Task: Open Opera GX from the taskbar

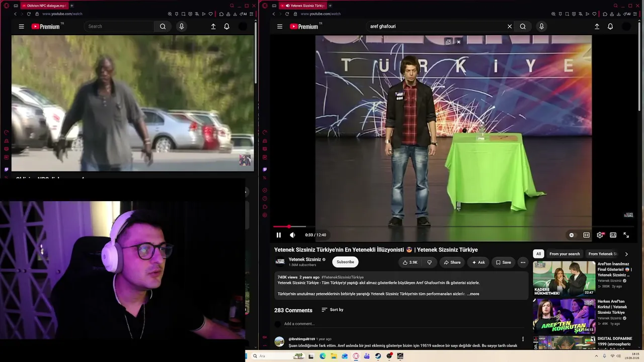Action: (x=356, y=356)
